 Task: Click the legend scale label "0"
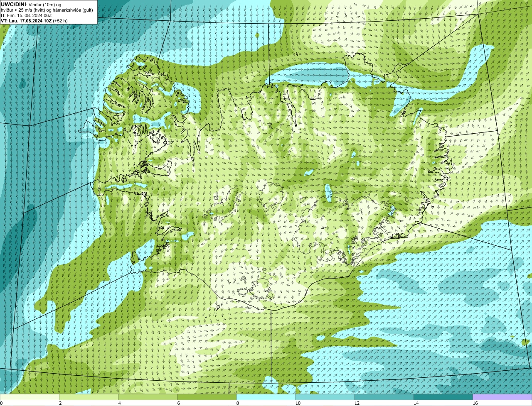pos(2,403)
